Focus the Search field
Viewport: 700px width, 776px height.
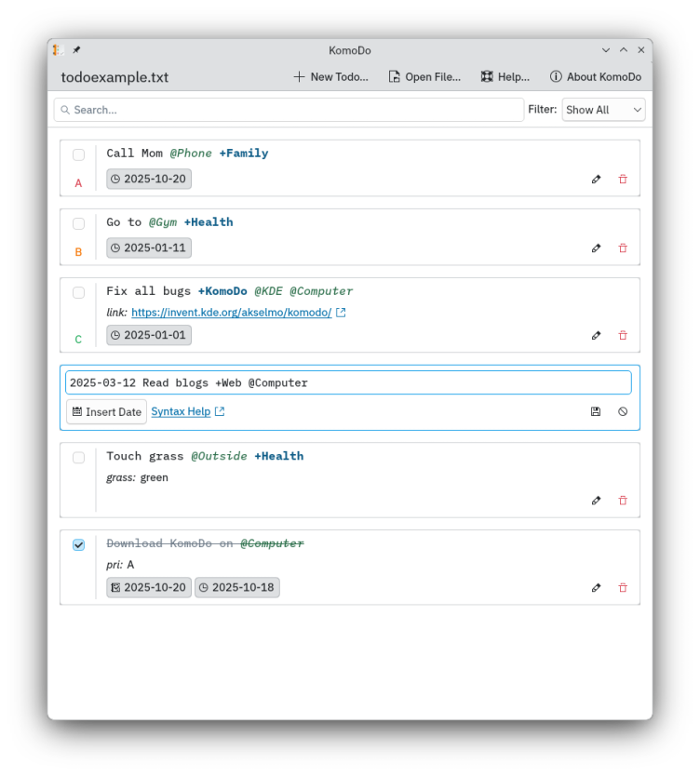click(x=289, y=110)
